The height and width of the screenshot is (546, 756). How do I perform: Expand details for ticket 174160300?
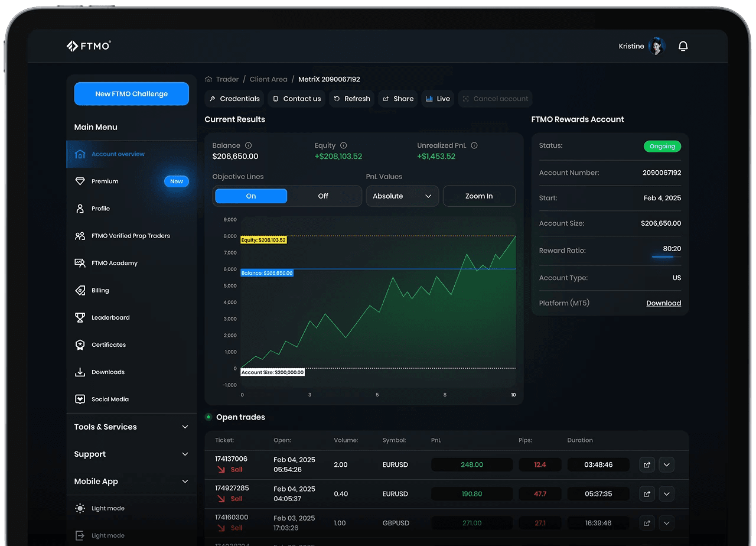tap(667, 523)
